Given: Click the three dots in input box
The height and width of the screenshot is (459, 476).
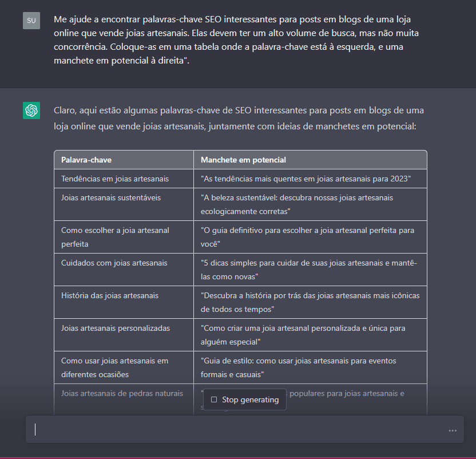Looking at the screenshot, I should click(x=453, y=430).
